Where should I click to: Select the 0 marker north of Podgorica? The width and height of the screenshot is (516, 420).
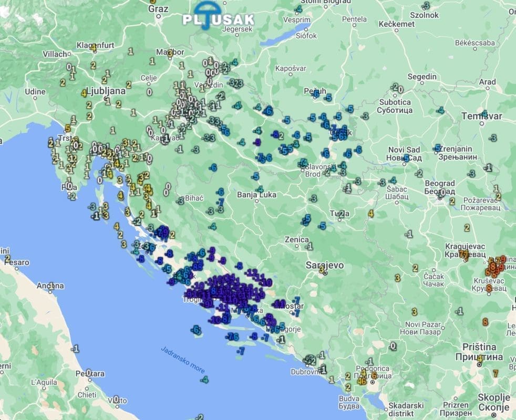click(393, 346)
